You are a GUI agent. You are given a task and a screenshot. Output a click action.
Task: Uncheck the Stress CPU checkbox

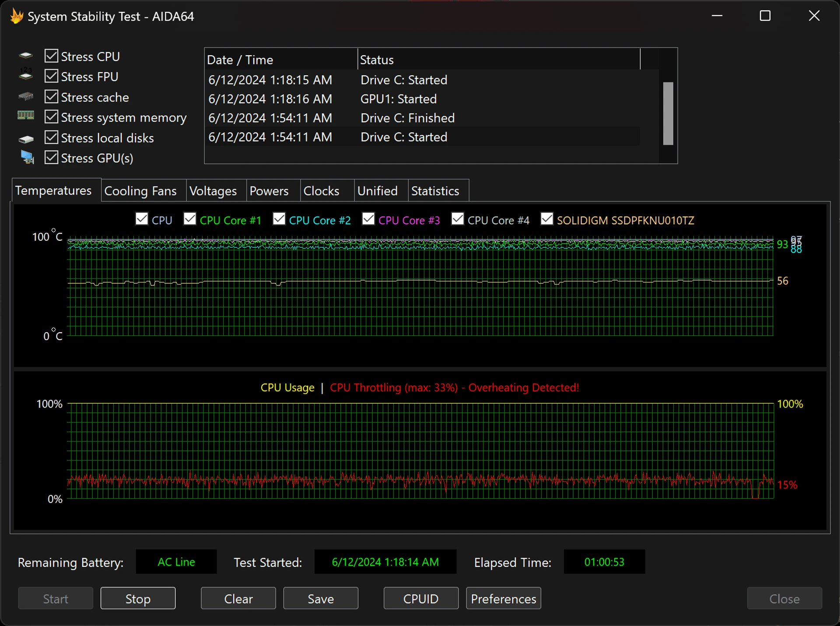pos(52,56)
